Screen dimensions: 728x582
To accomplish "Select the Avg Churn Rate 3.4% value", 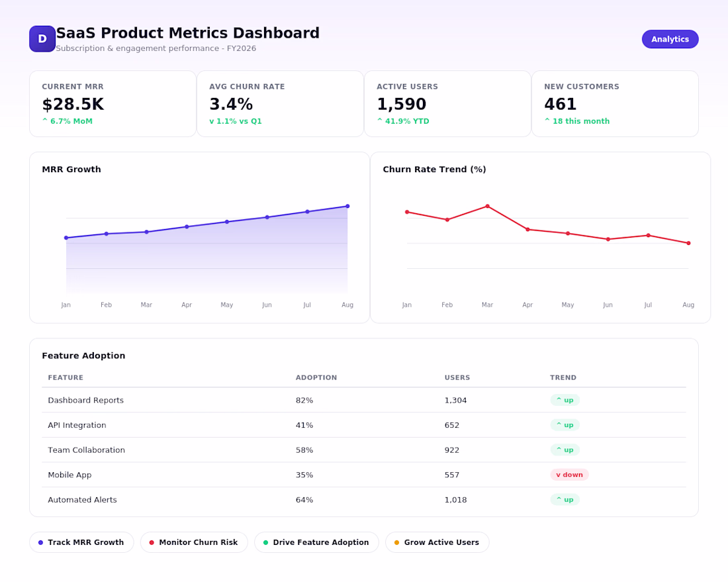I will pos(231,104).
